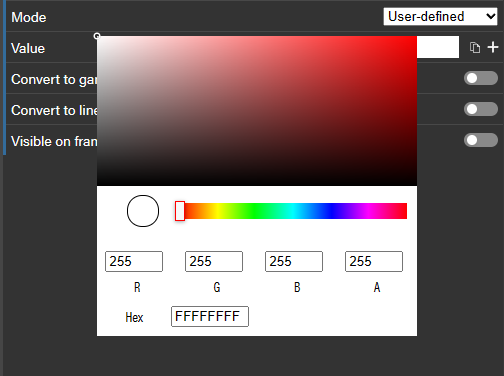
Task: Click the circular color preview
Action: point(143,211)
